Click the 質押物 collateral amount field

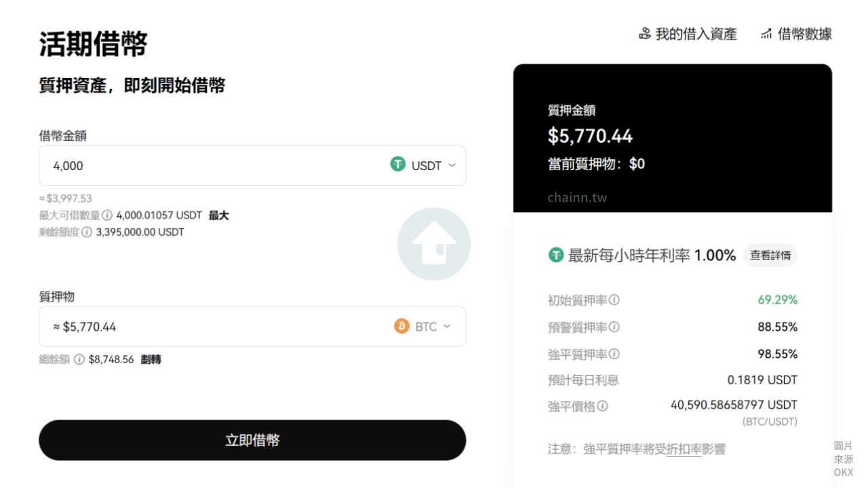(x=252, y=327)
